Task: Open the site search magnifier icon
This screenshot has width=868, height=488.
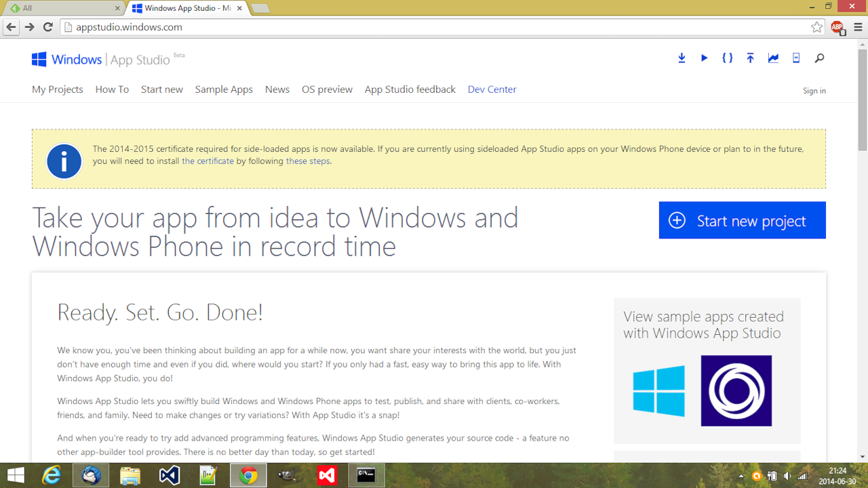Action: coord(819,58)
